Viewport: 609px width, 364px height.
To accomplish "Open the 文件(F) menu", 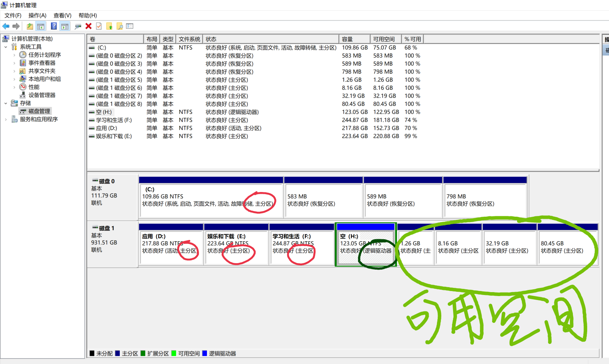I will click(13, 15).
